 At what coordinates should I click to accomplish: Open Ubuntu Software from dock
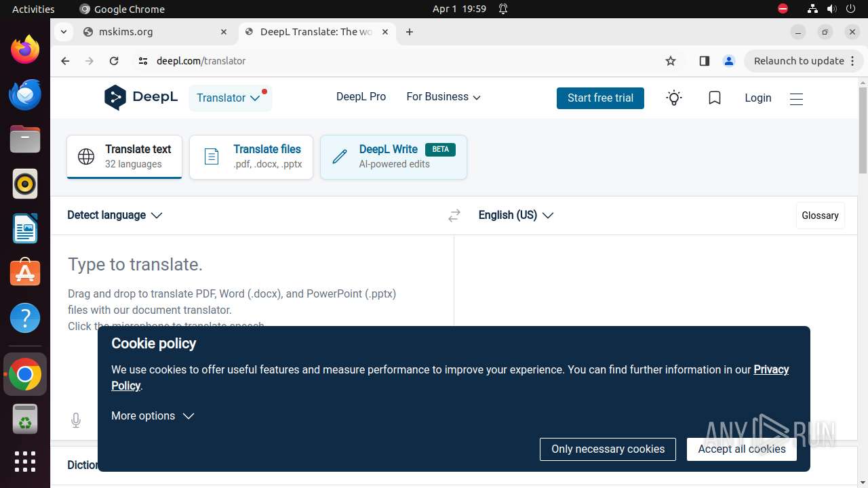coord(25,273)
